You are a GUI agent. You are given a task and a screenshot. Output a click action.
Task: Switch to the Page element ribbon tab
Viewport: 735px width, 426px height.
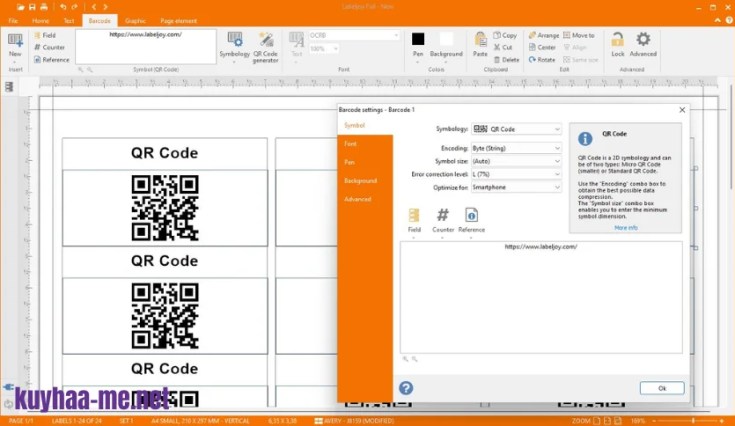pyautogui.click(x=179, y=21)
